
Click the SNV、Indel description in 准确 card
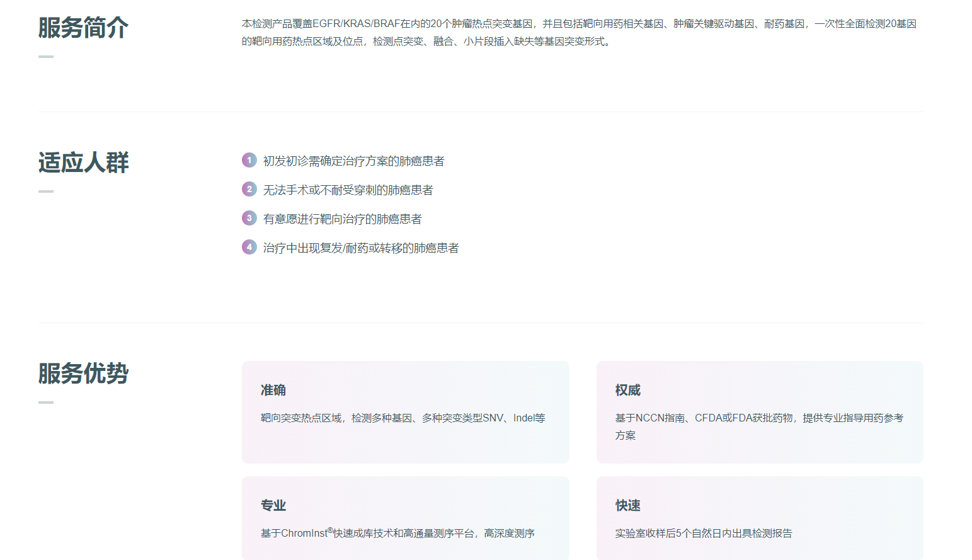click(x=403, y=418)
